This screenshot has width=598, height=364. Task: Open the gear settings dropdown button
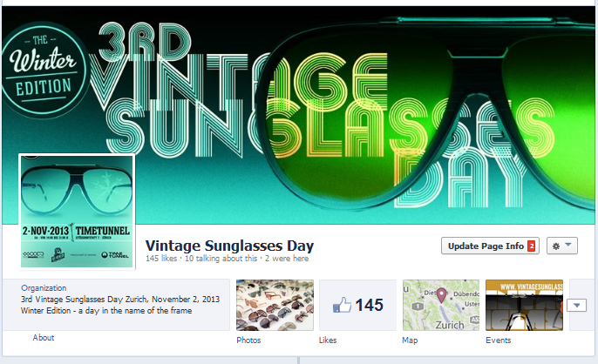[562, 246]
